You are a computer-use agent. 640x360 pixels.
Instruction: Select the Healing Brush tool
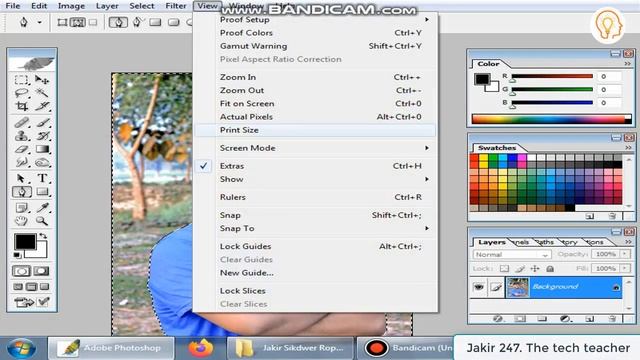point(21,122)
